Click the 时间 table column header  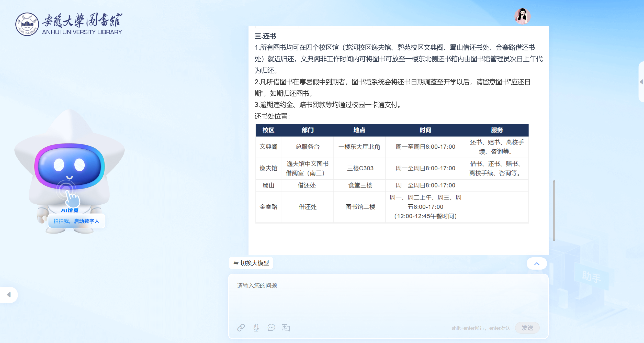click(x=425, y=130)
